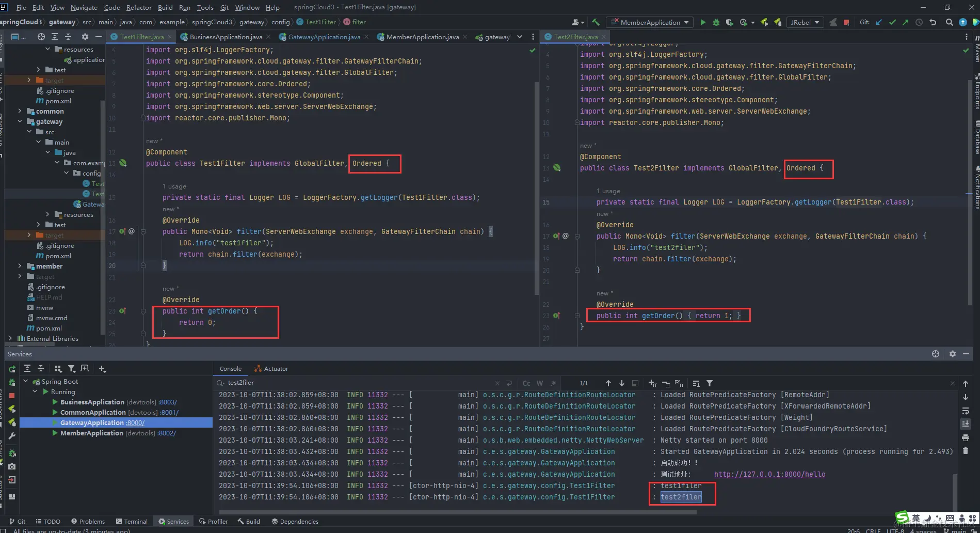Rollback changes with the undo arrow icon

point(933,22)
